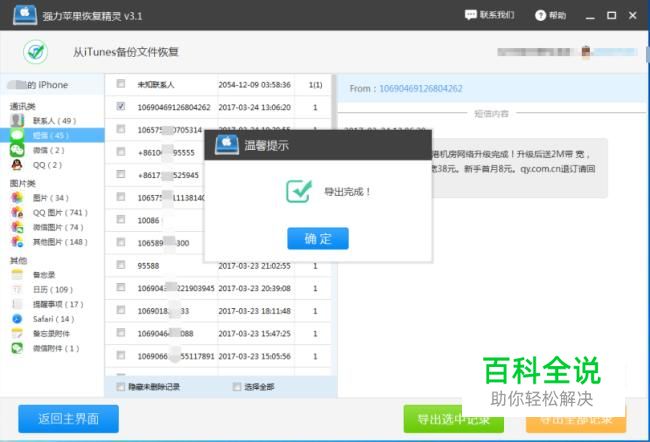Check the box dated 2017-03-23 18:11:48
The height and width of the screenshot is (442, 650).
click(x=121, y=310)
